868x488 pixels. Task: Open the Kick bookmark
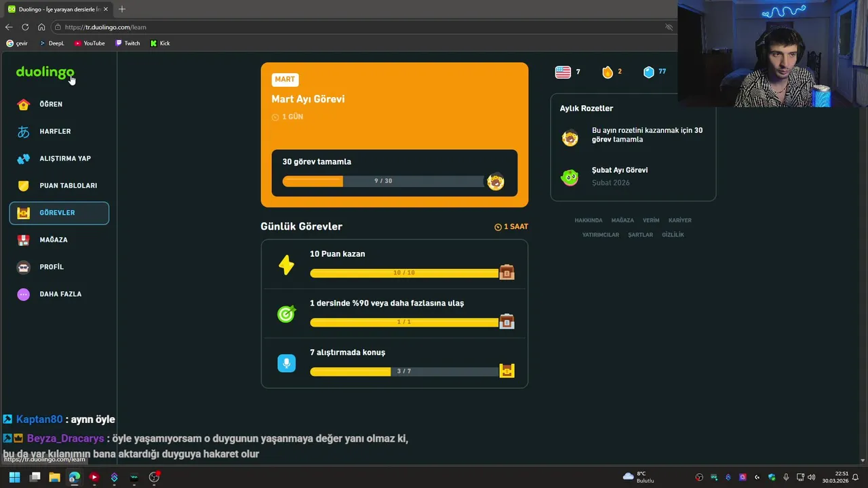coord(160,43)
